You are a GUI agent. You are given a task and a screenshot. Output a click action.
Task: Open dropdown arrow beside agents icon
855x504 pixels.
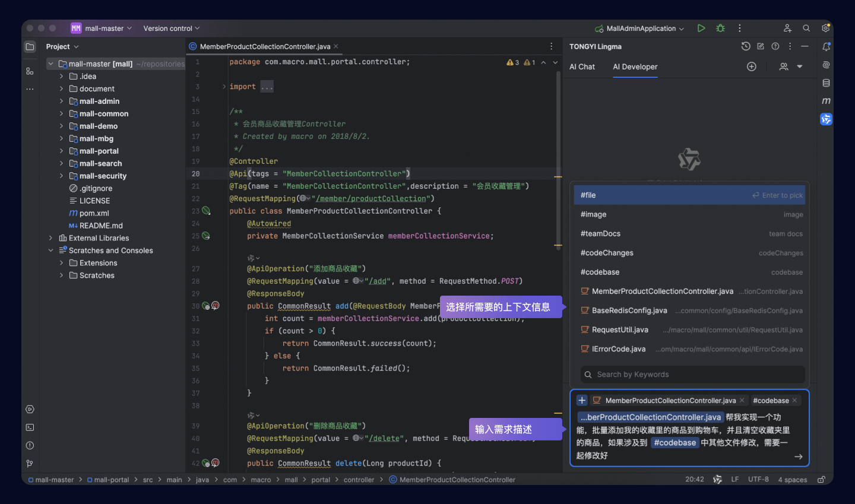800,66
